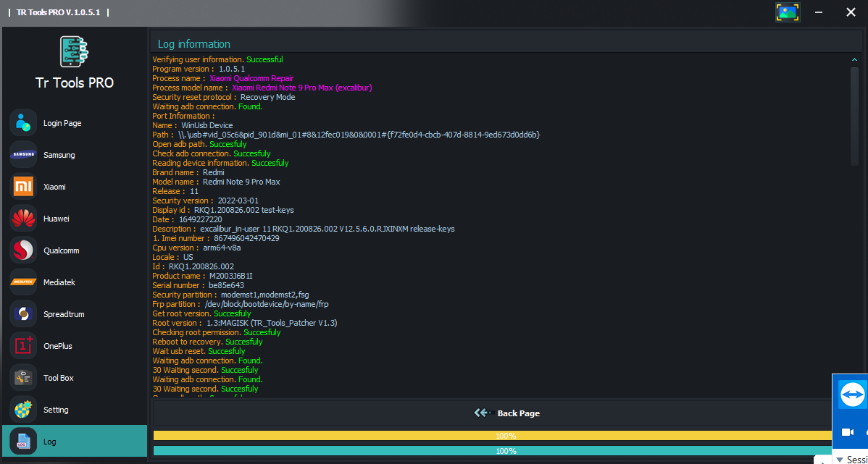
Task: Open the Samsung section
Action: click(59, 156)
